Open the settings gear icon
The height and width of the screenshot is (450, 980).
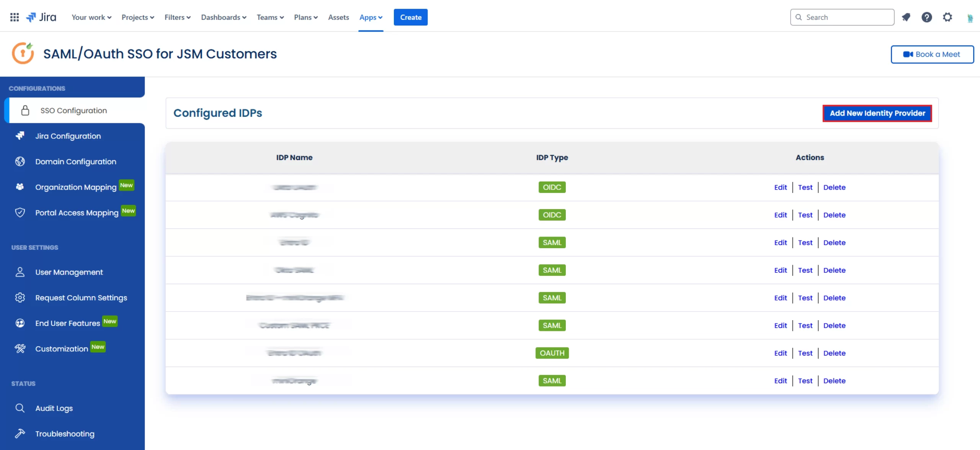click(x=947, y=17)
